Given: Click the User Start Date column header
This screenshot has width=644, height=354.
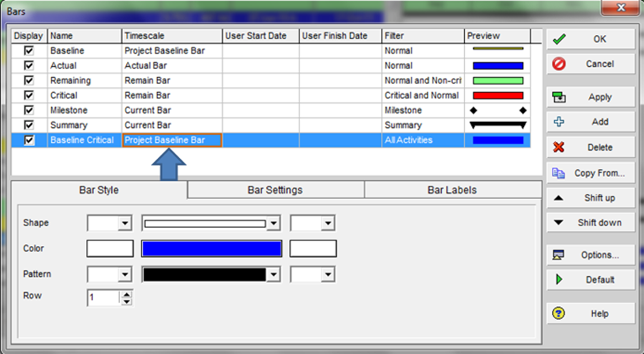Looking at the screenshot, I should tap(261, 36).
